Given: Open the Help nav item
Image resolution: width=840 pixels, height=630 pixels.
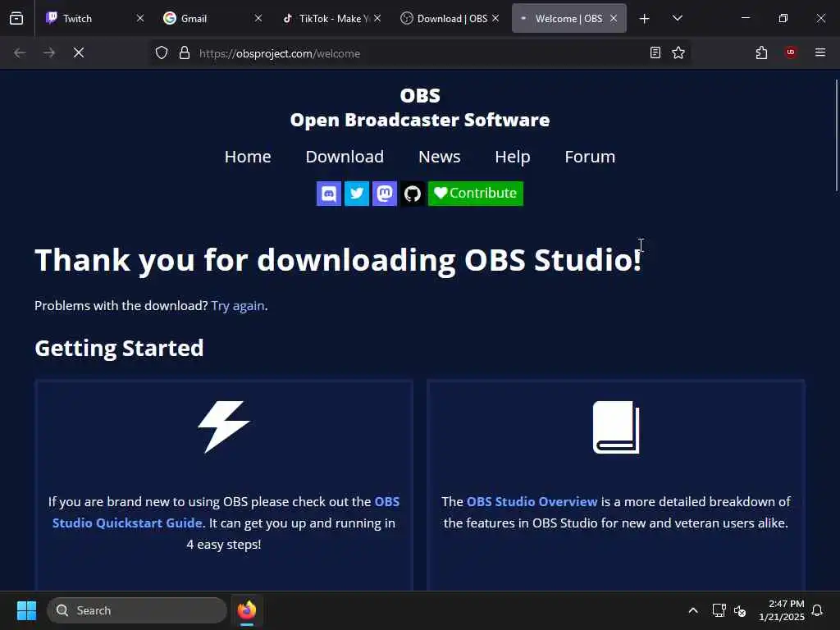Looking at the screenshot, I should click(512, 157).
